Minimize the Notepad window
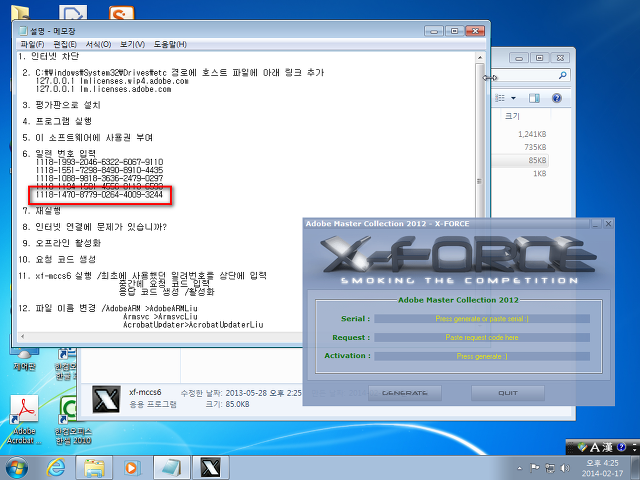The height and width of the screenshot is (480, 640). [x=434, y=31]
